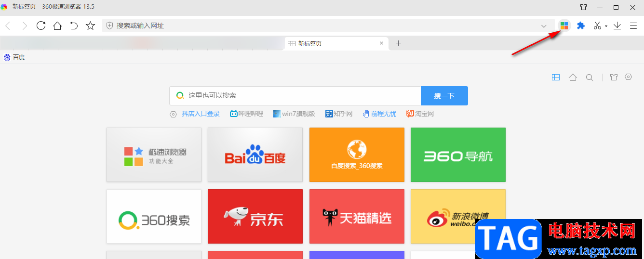
Task: Expand the screenshot tool dropdown arrow
Action: 606,26
